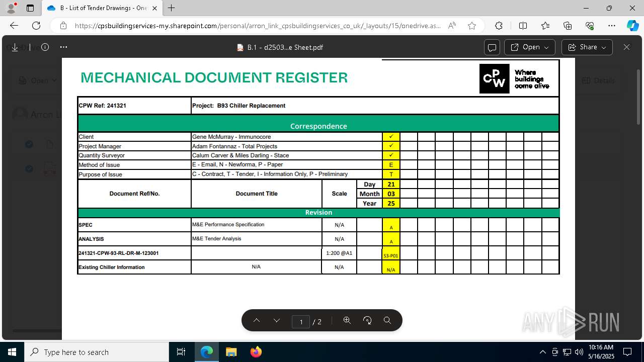Click the Share button
The width and height of the screenshot is (644, 362).
point(587,47)
